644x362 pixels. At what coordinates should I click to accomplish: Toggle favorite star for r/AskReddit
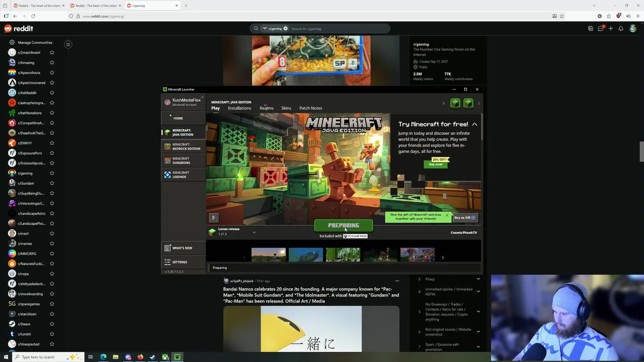pyautogui.click(x=52, y=93)
